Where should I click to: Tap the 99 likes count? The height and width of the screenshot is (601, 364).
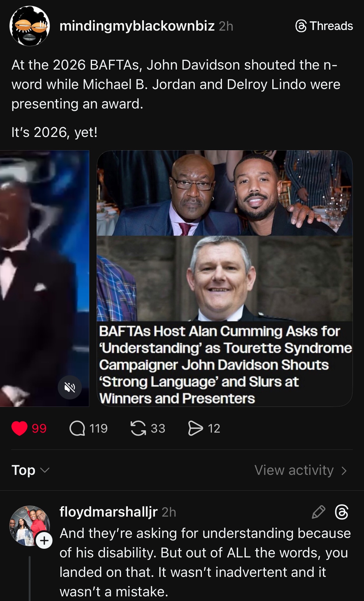coord(39,428)
